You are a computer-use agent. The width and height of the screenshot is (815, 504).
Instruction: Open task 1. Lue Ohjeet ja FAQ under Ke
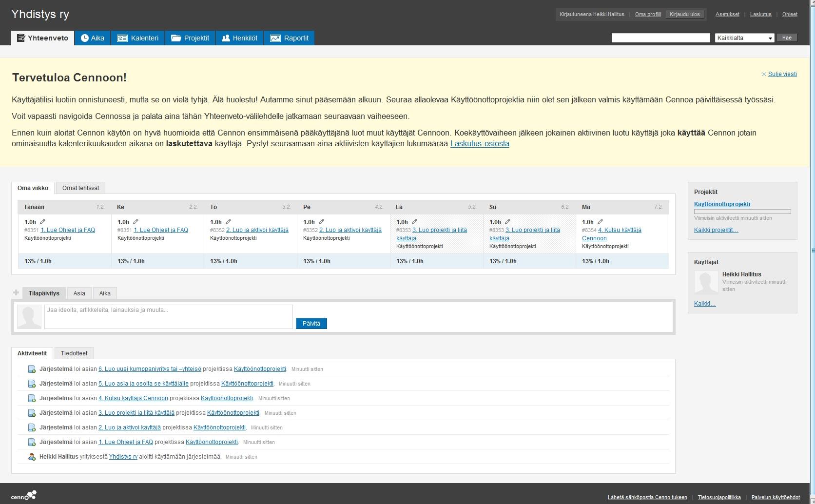click(x=161, y=230)
